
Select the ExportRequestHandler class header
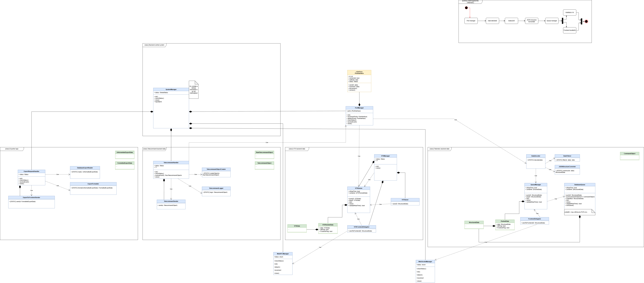[31, 171]
